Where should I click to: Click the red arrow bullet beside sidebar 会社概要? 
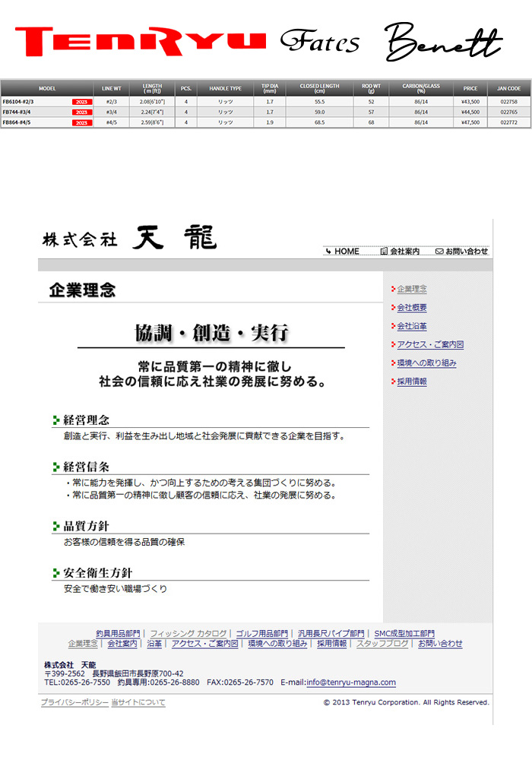[x=394, y=307]
